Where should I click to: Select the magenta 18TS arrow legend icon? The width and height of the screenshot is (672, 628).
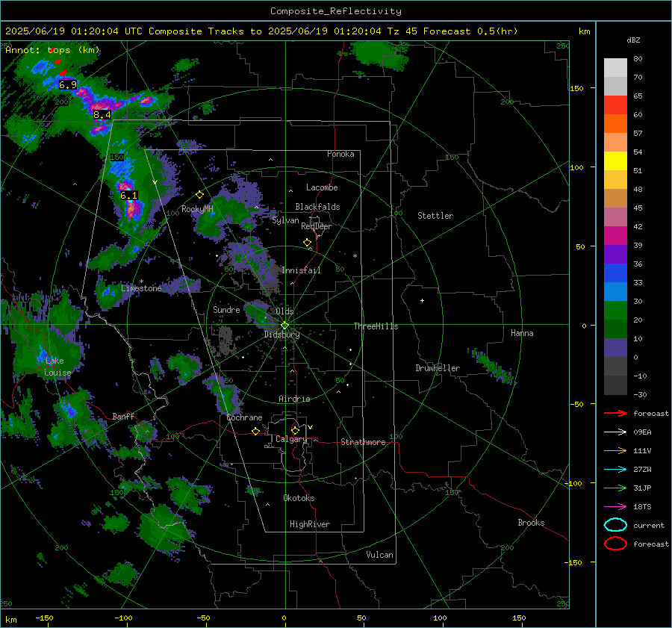[x=615, y=507]
